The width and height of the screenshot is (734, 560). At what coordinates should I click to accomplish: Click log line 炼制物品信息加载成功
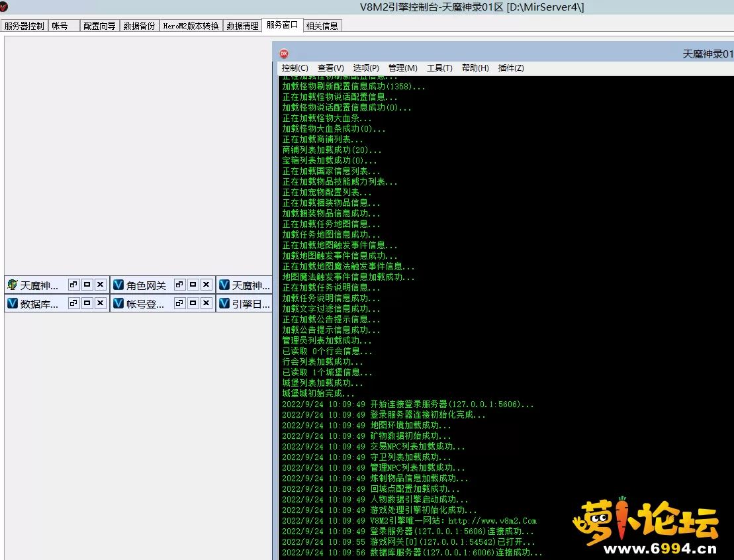[x=375, y=479]
